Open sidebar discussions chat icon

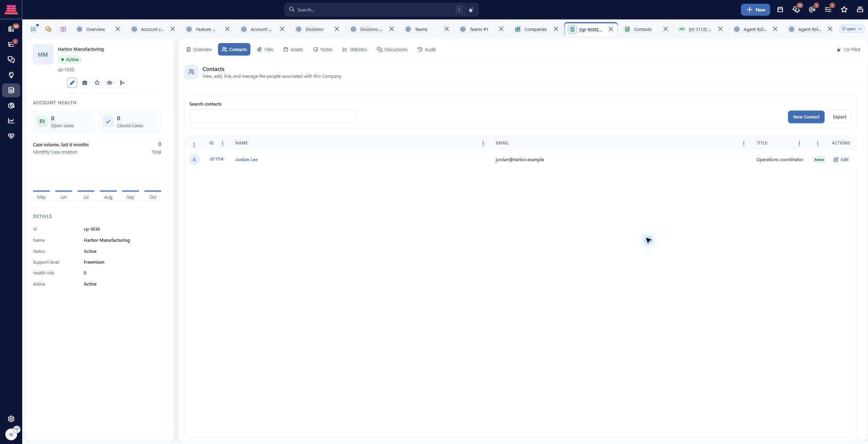click(x=11, y=59)
